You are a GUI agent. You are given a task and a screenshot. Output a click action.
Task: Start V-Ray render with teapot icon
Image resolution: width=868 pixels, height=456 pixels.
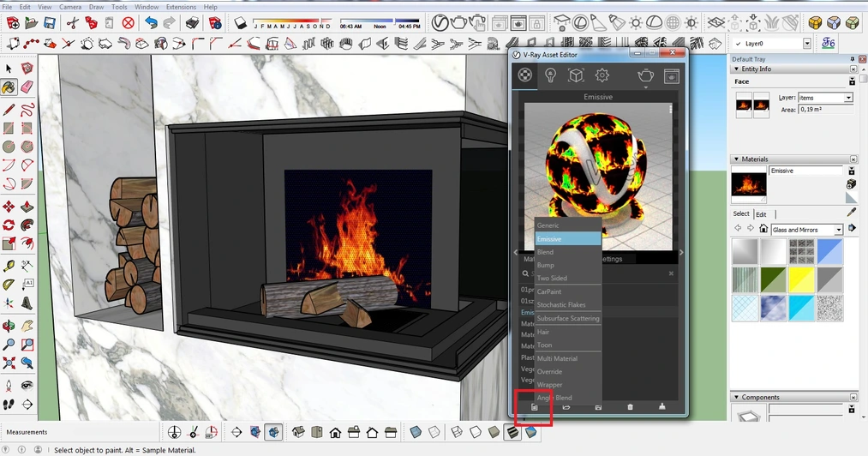458,23
